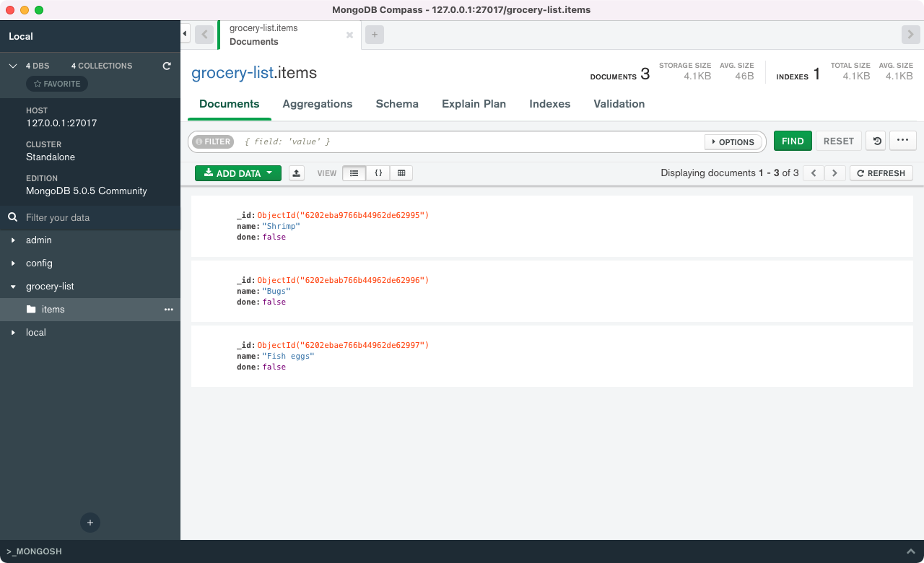This screenshot has width=924, height=563.
Task: Close the grocery-list.items tab
Action: (x=349, y=35)
